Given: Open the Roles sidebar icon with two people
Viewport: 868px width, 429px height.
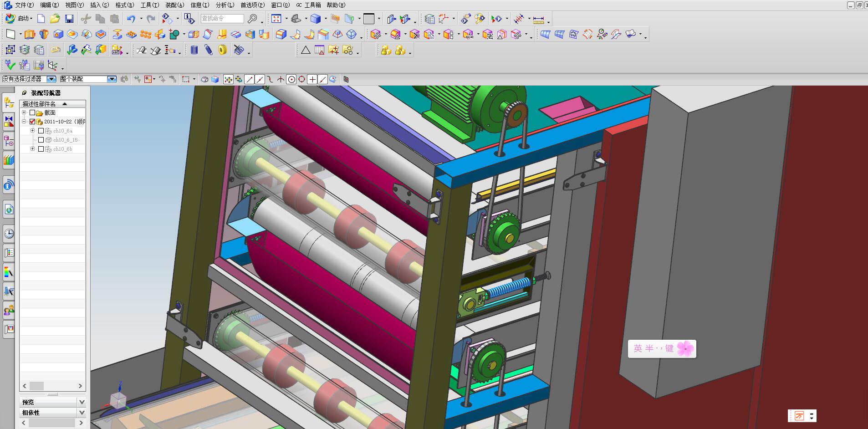Looking at the screenshot, I should pos(9,311).
